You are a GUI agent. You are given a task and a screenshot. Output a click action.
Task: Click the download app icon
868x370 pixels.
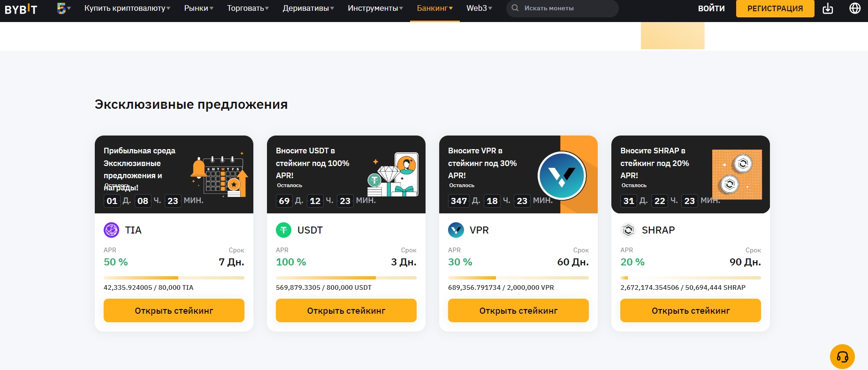pos(828,8)
